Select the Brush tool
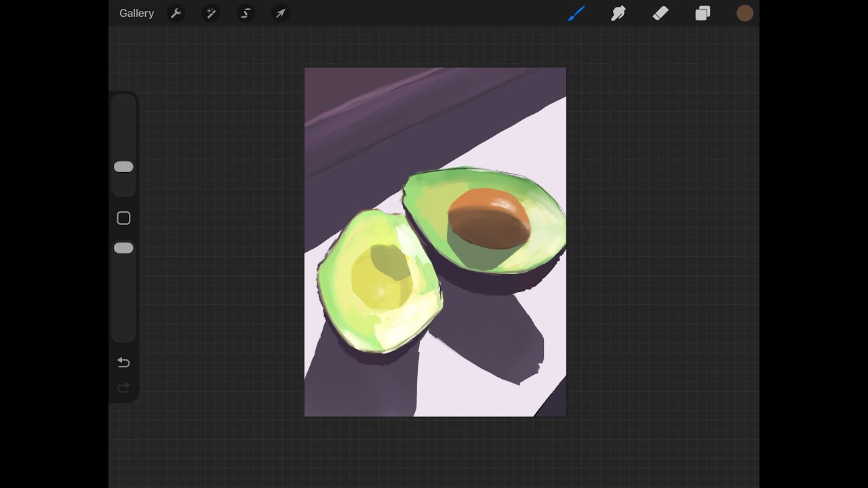The height and width of the screenshot is (488, 868). click(576, 14)
